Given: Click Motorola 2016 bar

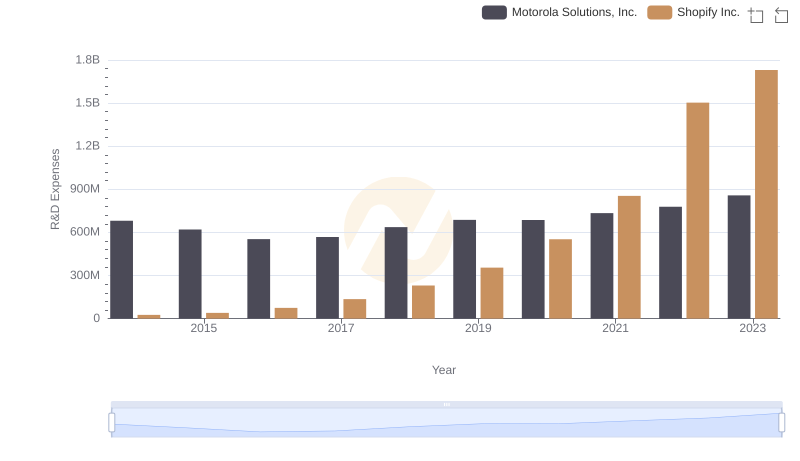Looking at the screenshot, I should tap(259, 279).
